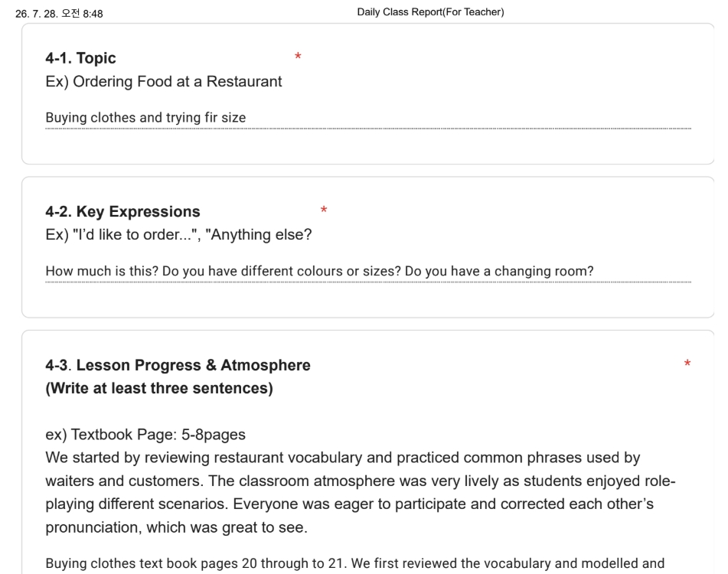This screenshot has width=728, height=574.
Task: Click the Daily Class Report page title
Action: [x=430, y=12]
